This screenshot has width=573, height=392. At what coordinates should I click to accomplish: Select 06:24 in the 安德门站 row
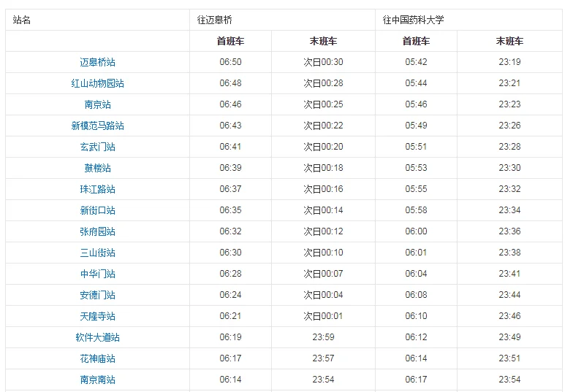pyautogui.click(x=231, y=295)
